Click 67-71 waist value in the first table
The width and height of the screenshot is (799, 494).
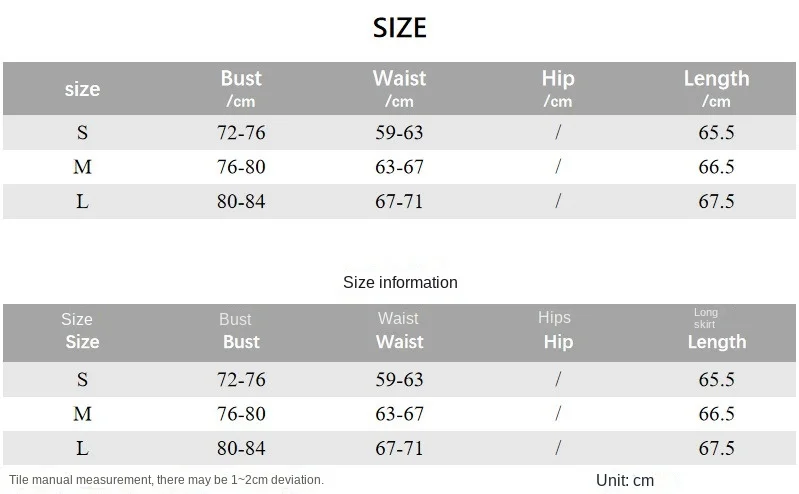[399, 201]
